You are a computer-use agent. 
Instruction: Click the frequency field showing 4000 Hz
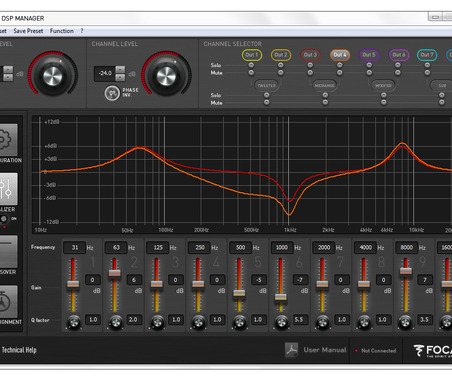tap(365, 248)
